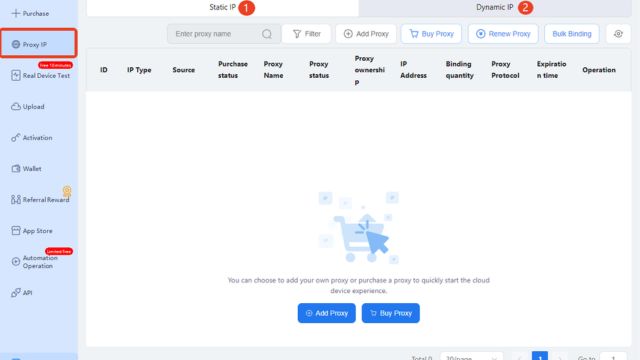Click the ID column header
Screen dimensions: 640x360
click(x=104, y=70)
